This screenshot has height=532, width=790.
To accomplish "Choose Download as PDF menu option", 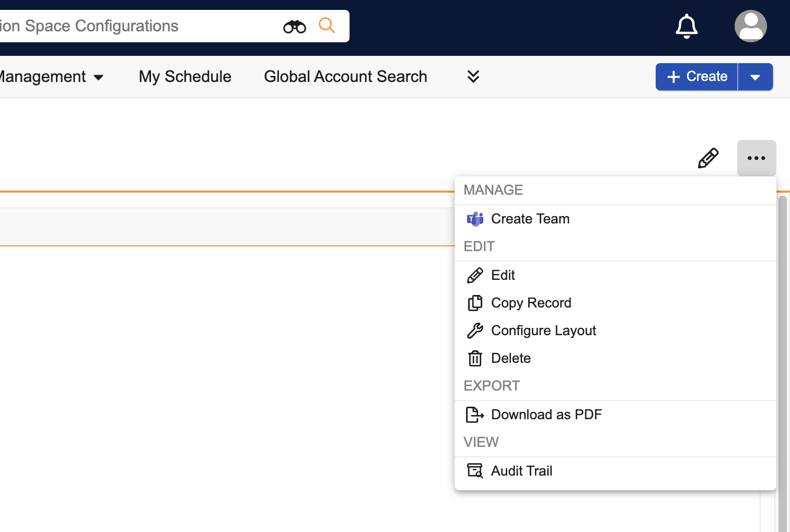I will [546, 415].
